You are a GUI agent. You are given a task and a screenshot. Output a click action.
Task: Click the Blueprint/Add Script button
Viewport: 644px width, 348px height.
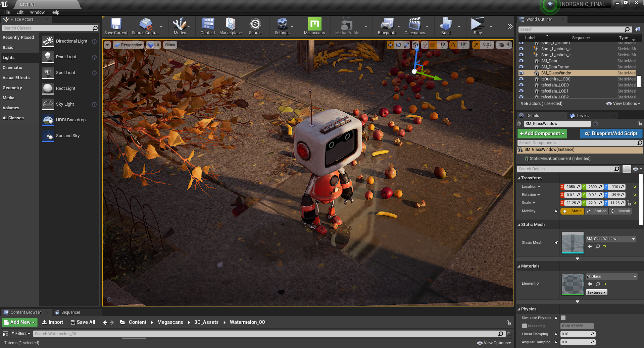611,133
